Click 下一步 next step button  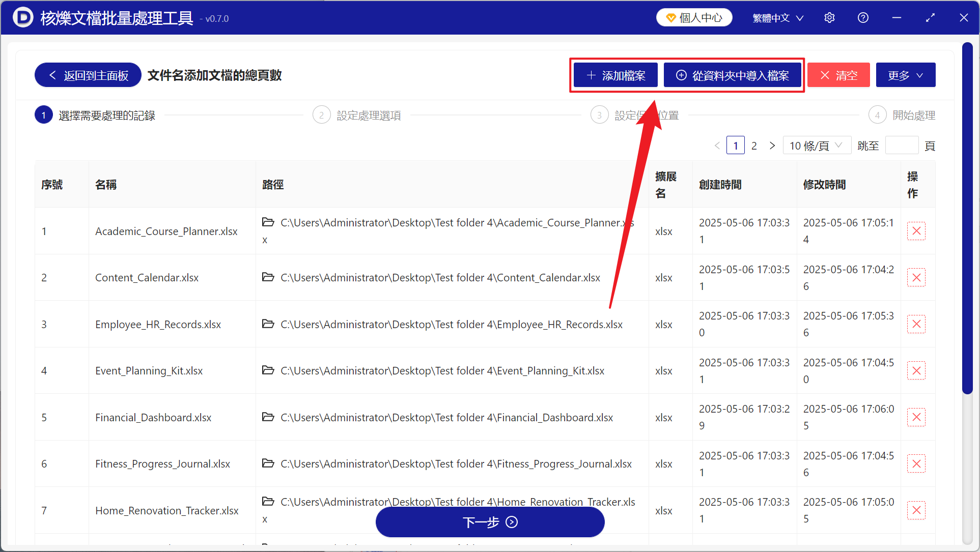(490, 522)
